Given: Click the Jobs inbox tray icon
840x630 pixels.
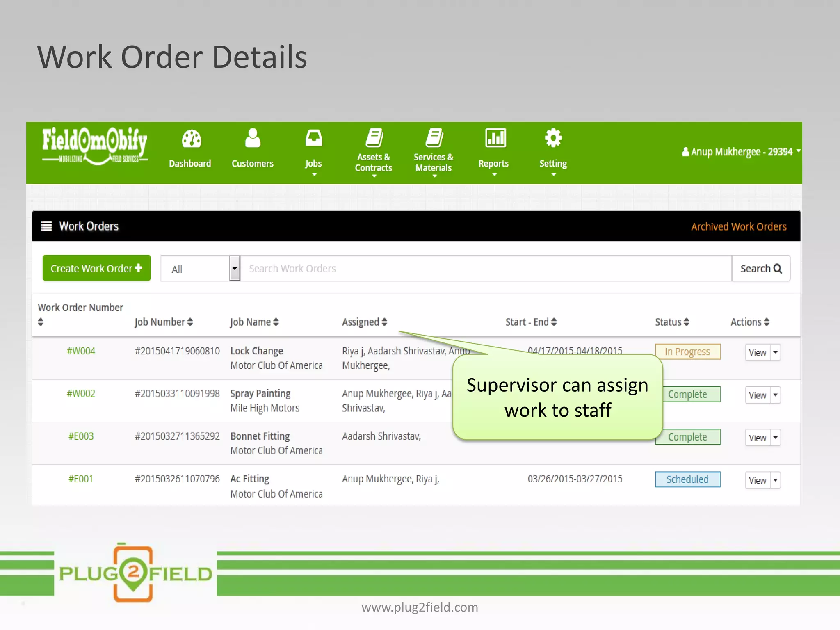Looking at the screenshot, I should 314,138.
